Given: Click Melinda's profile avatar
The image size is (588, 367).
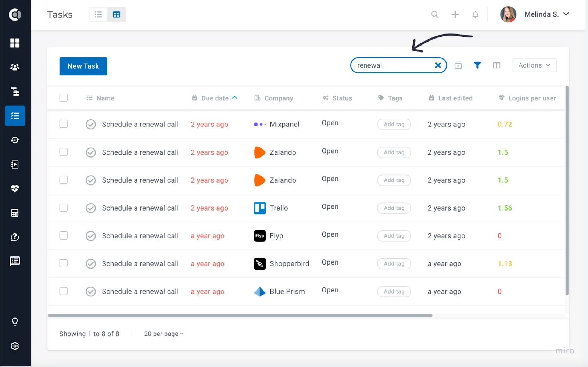Looking at the screenshot, I should (x=508, y=14).
